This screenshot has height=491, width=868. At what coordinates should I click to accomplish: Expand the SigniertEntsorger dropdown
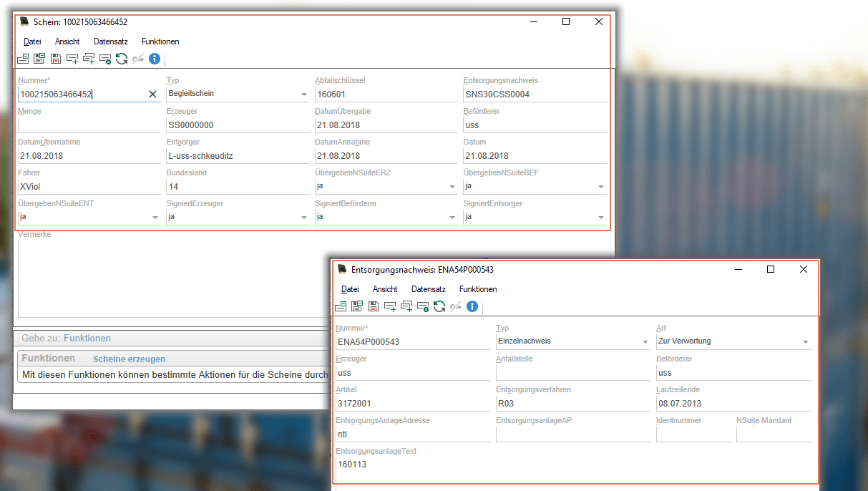click(600, 218)
